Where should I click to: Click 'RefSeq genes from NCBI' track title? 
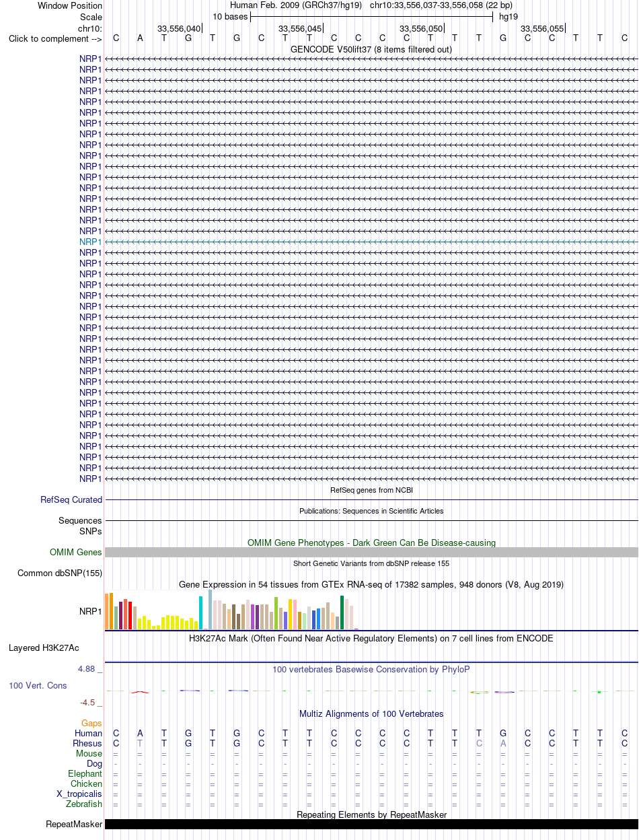(x=371, y=490)
